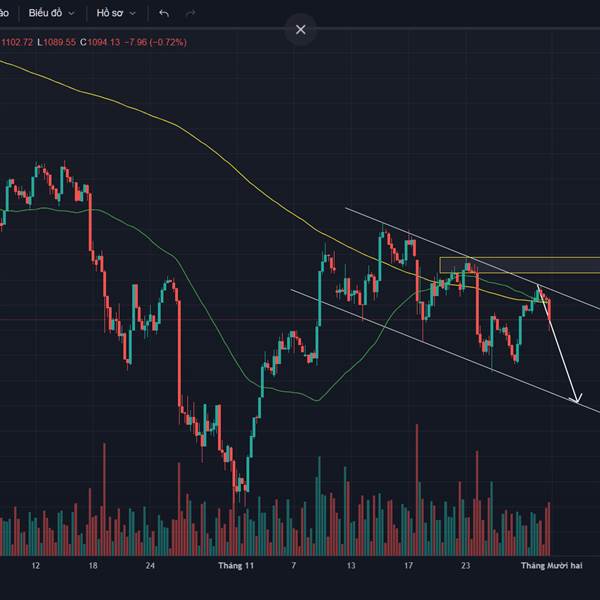The image size is (600, 600).
Task: Click the −7.96 (−0.72%) change value
Action: point(156,42)
